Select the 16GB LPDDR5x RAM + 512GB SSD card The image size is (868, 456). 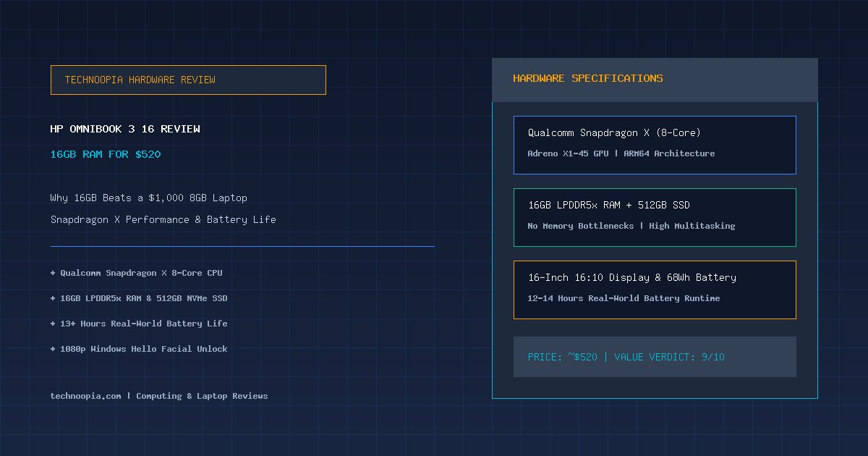click(655, 217)
